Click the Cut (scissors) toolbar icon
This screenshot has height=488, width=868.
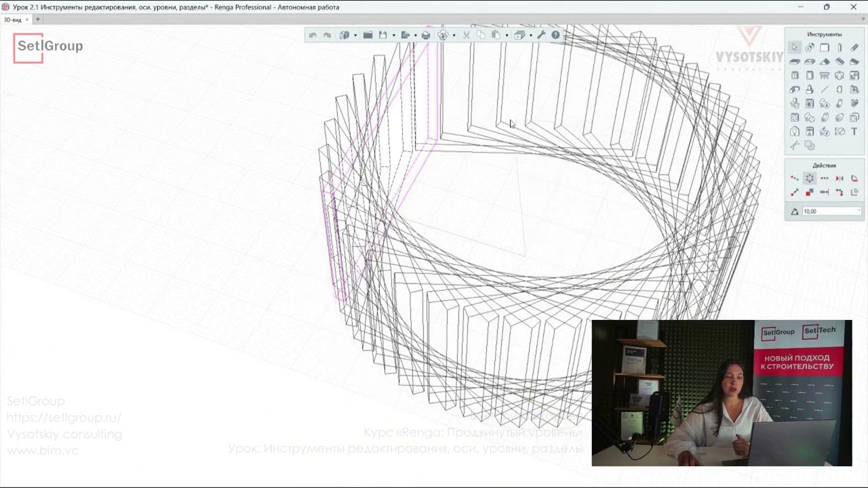[467, 35]
